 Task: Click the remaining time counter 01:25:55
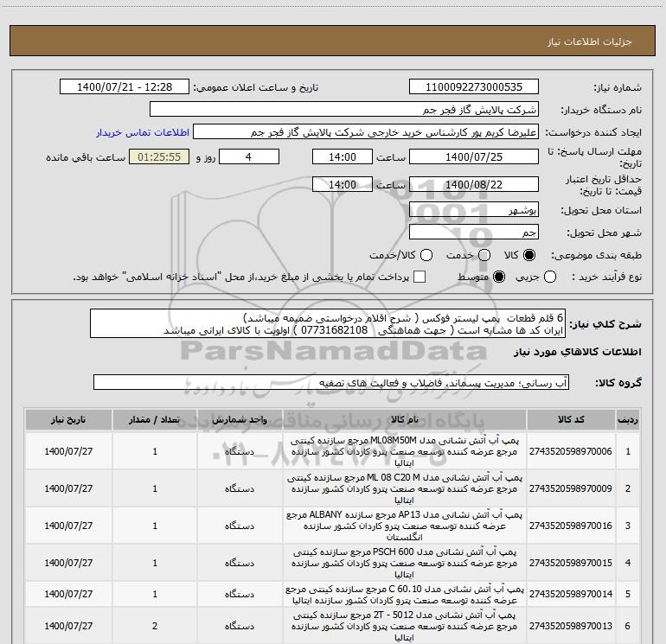tap(159, 156)
